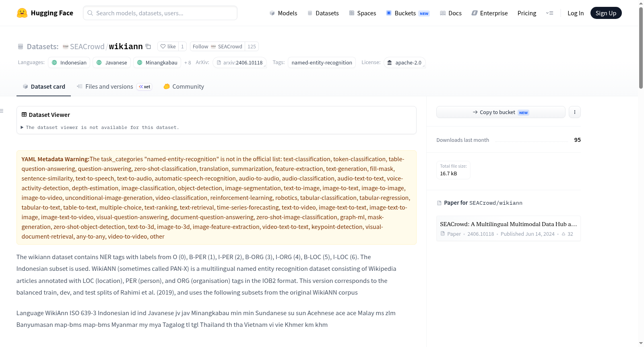The width and height of the screenshot is (644, 347).
Task: Open the Datasets navigation item
Action: click(x=323, y=13)
